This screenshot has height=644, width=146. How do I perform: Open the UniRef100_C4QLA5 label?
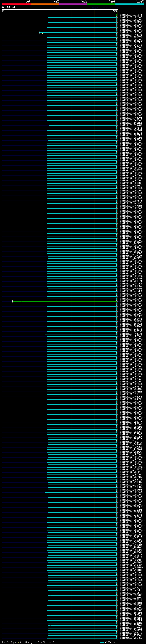131,545
